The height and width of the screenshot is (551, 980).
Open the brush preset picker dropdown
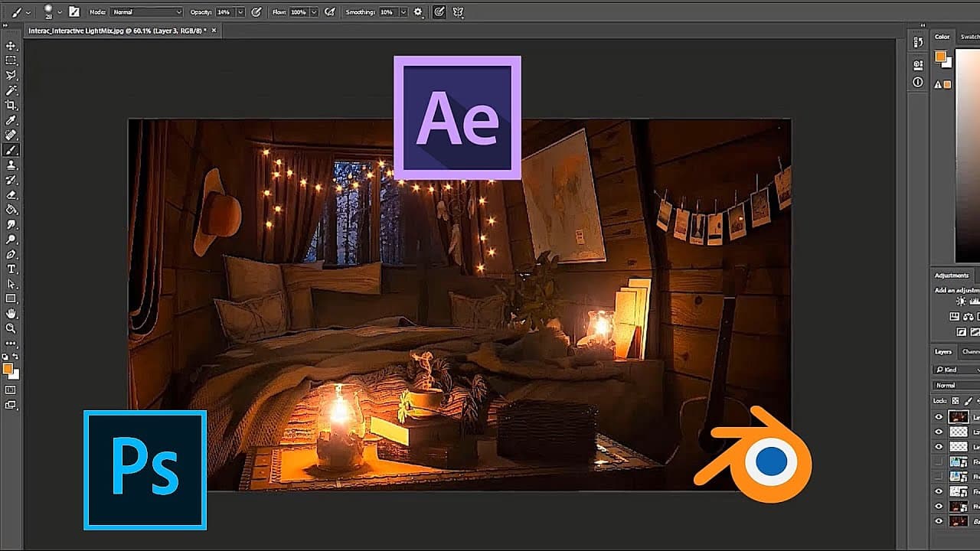[60, 12]
